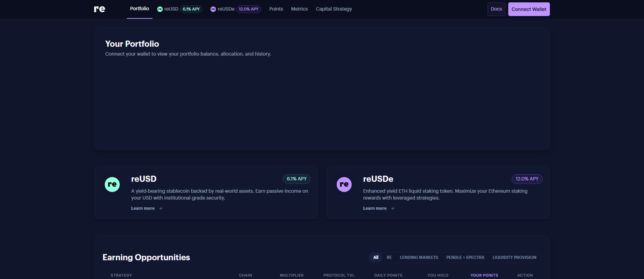Click the arrow next to reUSDe Learn more
644x279 pixels.
point(393,208)
